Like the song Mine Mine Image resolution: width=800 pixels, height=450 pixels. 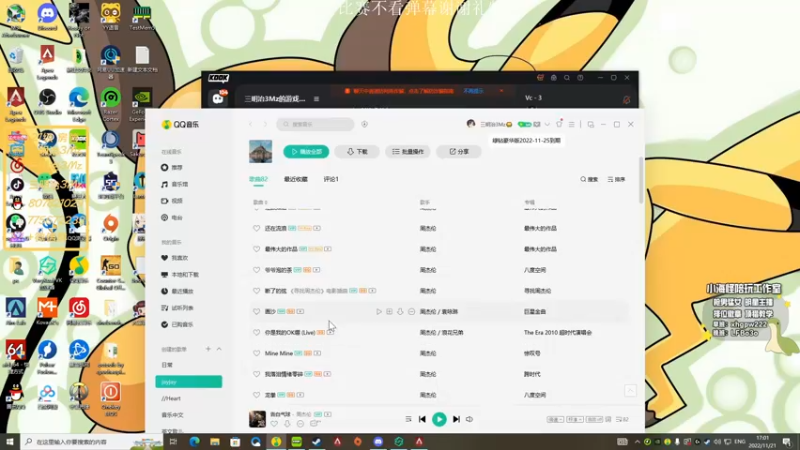coord(256,353)
